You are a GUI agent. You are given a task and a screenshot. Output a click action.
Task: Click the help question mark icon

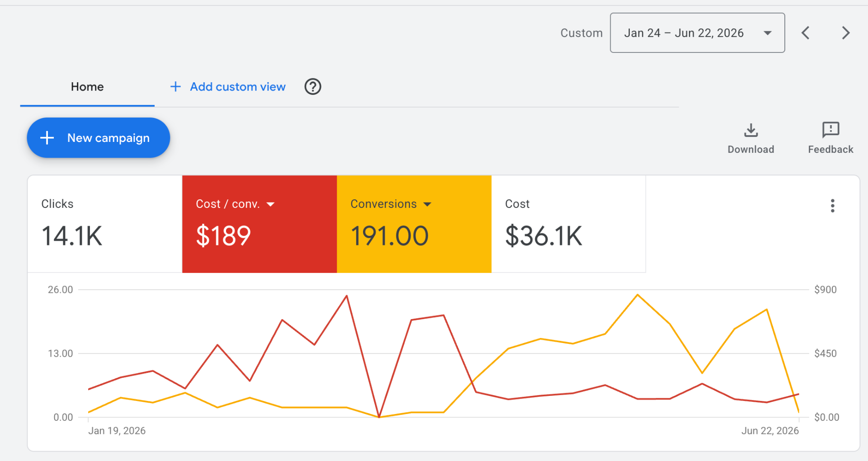point(313,86)
